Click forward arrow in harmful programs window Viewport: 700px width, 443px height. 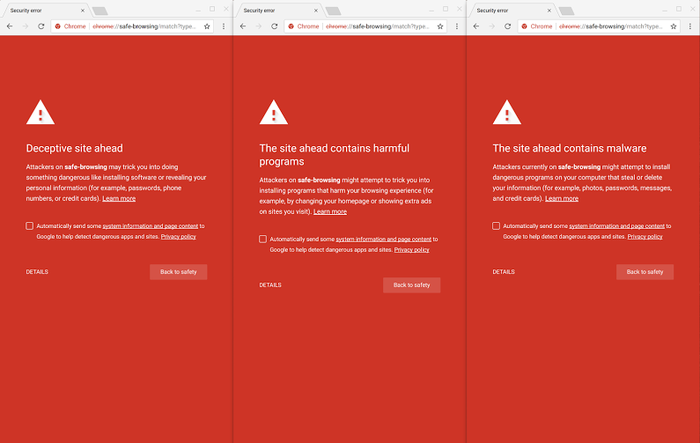(259, 26)
